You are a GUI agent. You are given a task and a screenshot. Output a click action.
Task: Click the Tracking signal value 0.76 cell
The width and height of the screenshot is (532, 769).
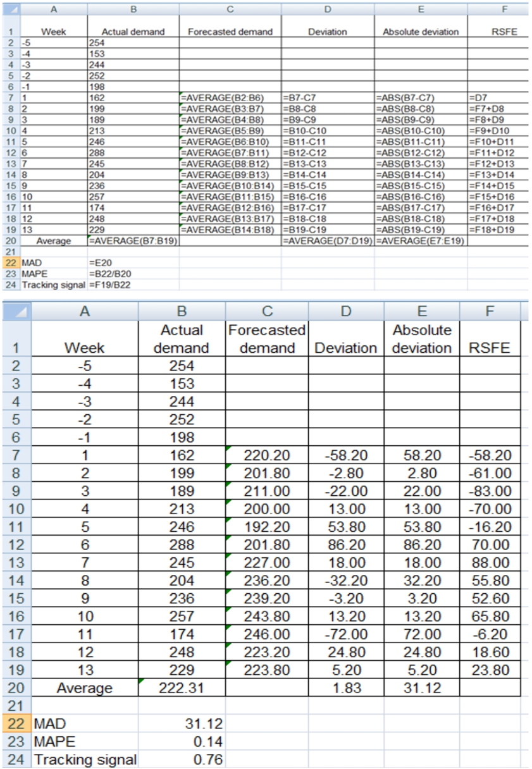tap(182, 759)
